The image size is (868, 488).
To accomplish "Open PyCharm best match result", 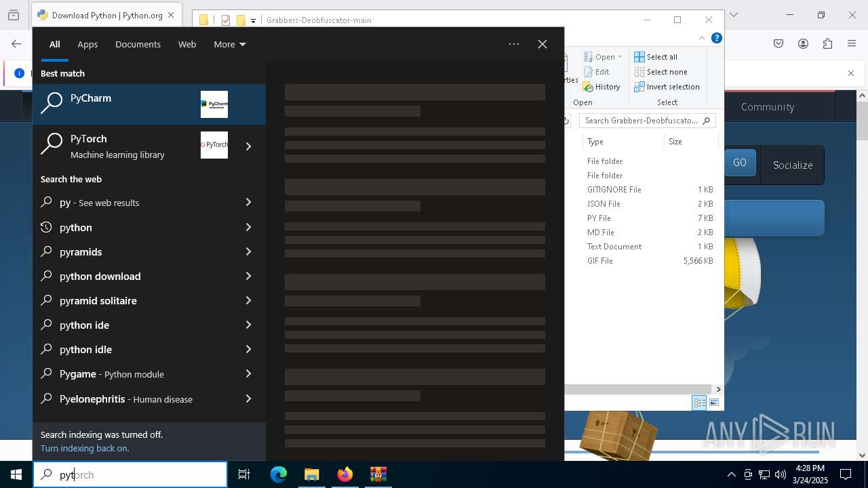I will pos(149,104).
